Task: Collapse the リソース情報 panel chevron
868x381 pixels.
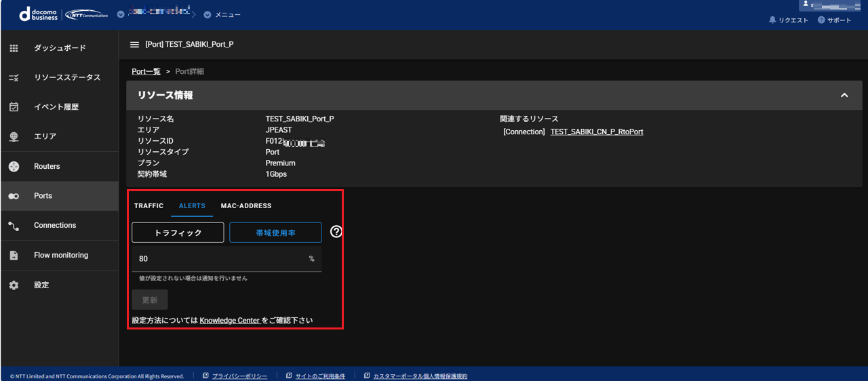Action: [x=844, y=96]
